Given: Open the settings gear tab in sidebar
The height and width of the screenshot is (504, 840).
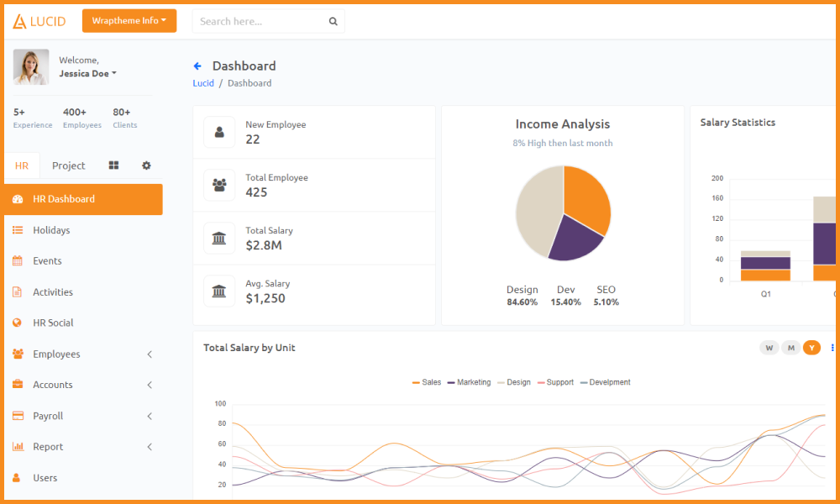Looking at the screenshot, I should [x=146, y=165].
